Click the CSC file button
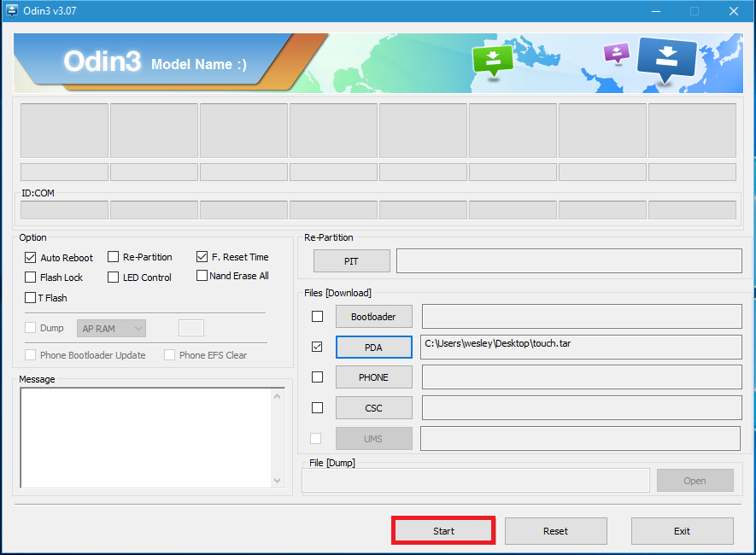The height and width of the screenshot is (555, 756). 373,408
